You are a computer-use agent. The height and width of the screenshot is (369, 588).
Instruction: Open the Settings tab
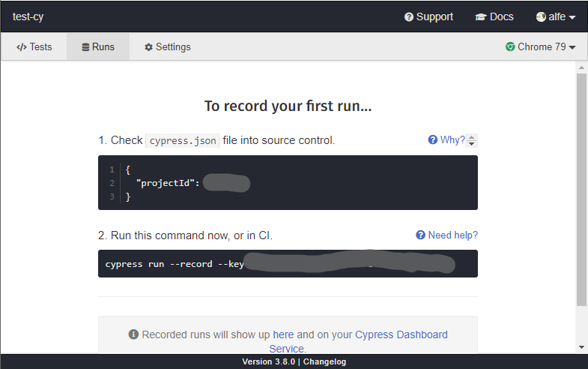168,47
